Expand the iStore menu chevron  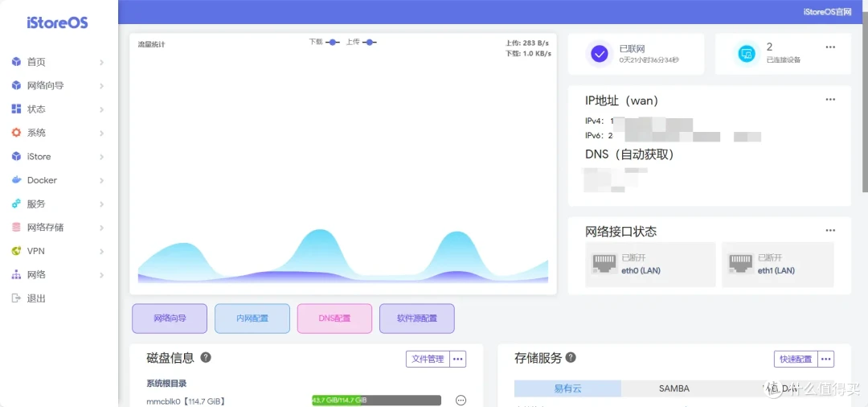point(102,158)
